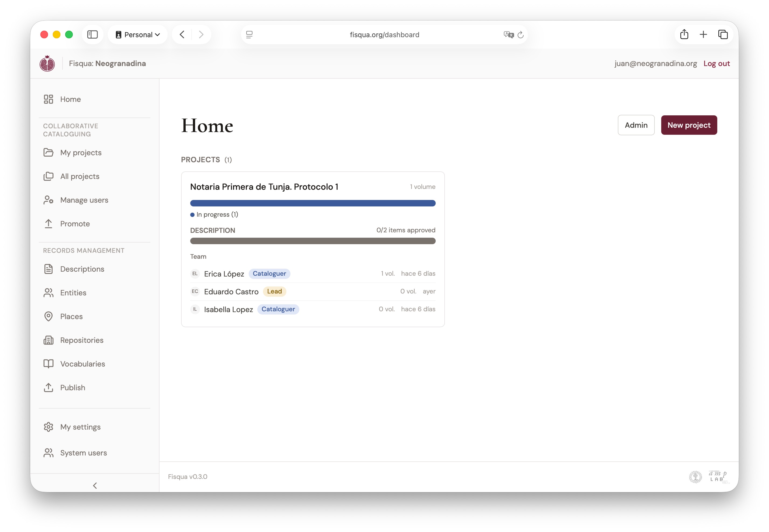Screen dimensions: 769x532
Task: Click the EL avatar for Erica López
Action: click(x=195, y=274)
